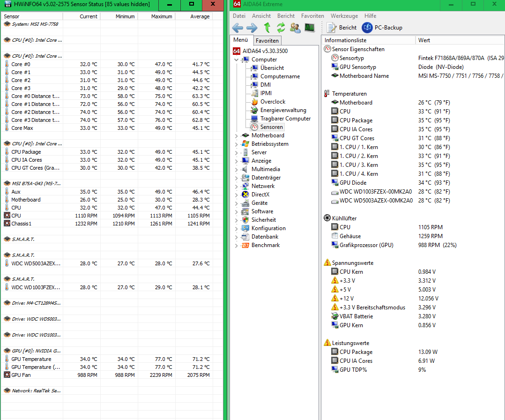Click the Software tree icon
This screenshot has height=420, width=505.
tap(245, 211)
